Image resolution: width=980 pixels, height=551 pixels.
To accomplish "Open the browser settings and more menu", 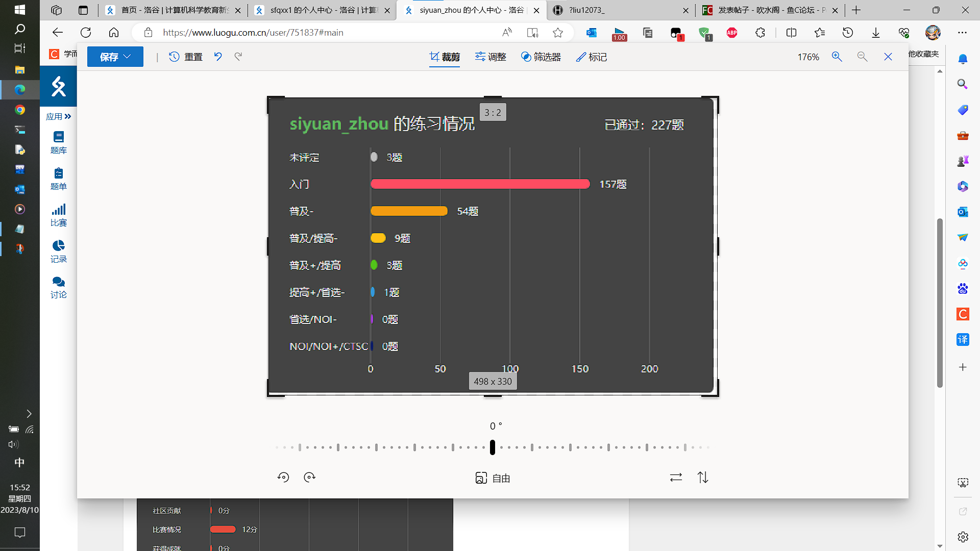I will (963, 33).
